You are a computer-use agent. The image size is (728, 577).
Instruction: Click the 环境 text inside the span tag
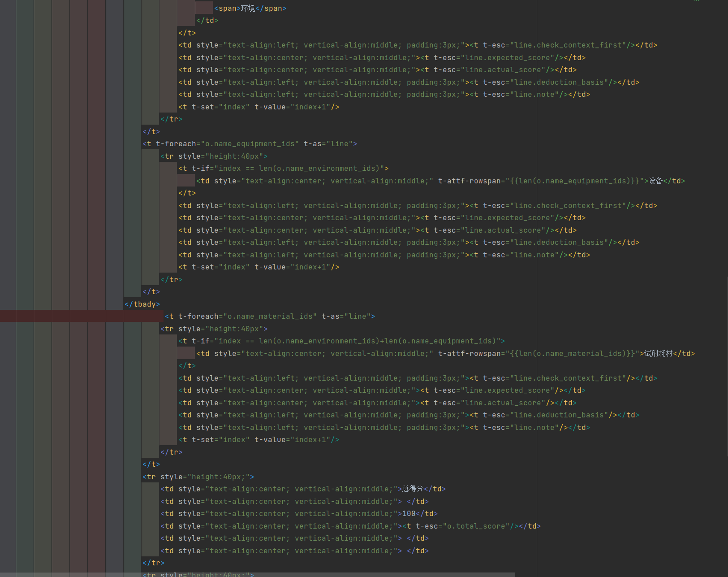(248, 9)
